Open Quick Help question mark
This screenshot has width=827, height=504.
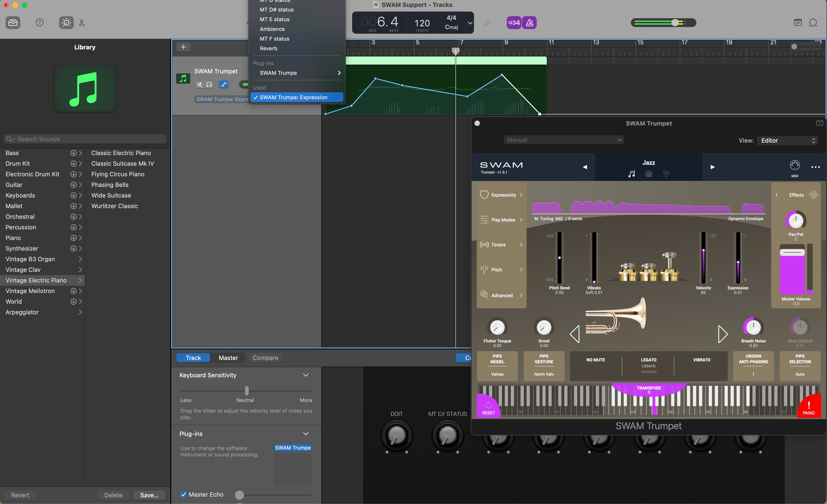(x=40, y=22)
